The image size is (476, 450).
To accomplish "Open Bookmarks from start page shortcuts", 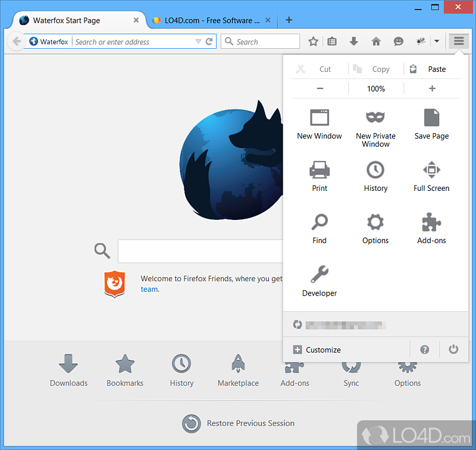I will pyautogui.click(x=125, y=370).
